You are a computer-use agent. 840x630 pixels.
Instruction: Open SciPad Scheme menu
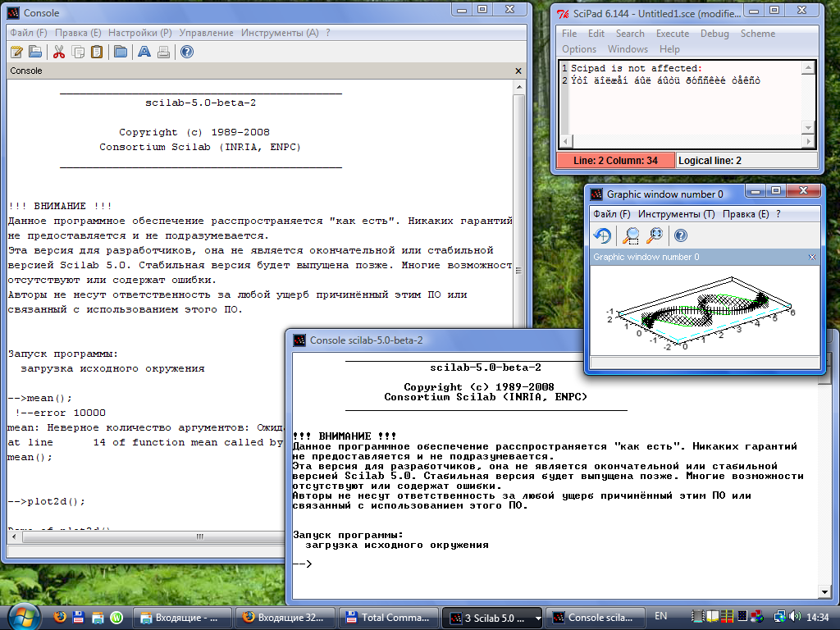click(x=758, y=33)
